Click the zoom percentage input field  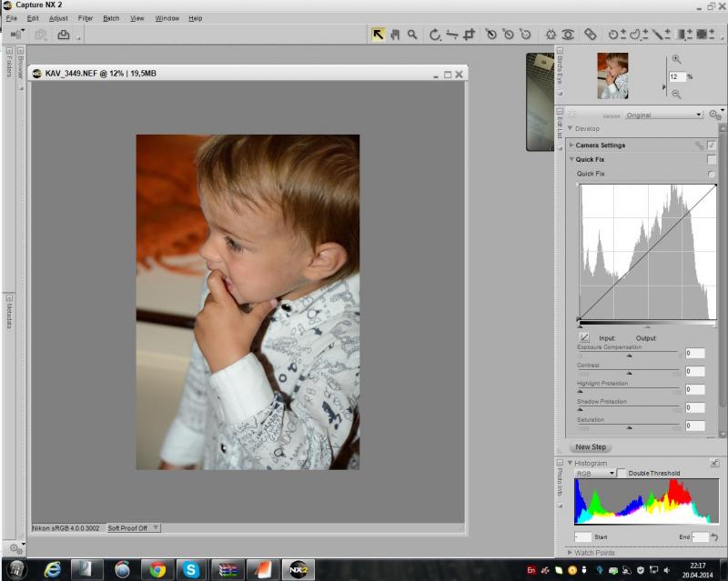(676, 76)
